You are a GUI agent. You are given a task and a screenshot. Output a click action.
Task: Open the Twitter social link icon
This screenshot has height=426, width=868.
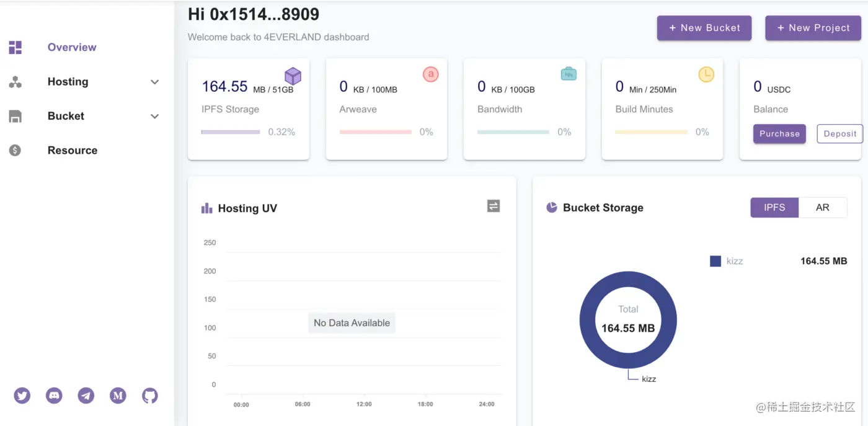pyautogui.click(x=22, y=396)
